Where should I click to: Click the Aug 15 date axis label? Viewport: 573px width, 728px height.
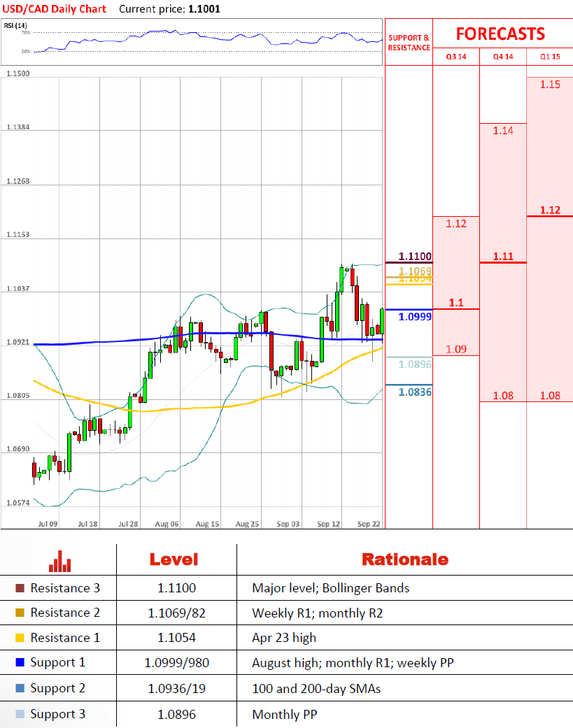pos(207,524)
